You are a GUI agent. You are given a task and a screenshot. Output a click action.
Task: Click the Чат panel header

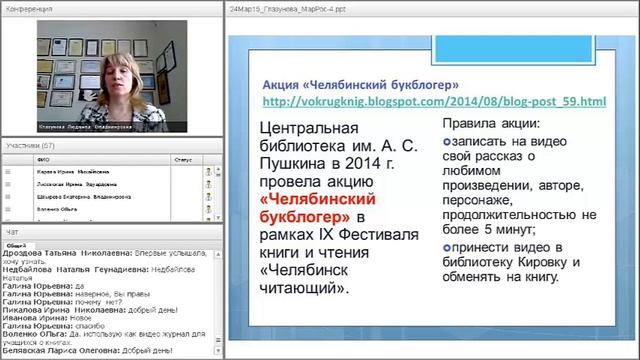[112, 232]
